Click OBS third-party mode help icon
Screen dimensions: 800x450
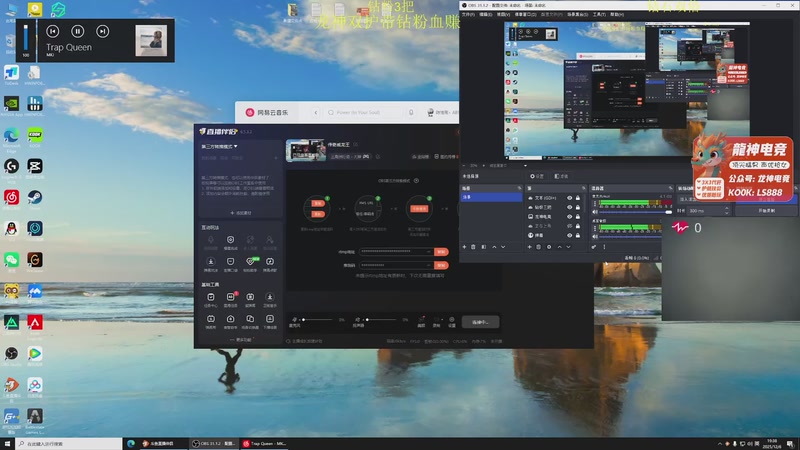point(416,181)
